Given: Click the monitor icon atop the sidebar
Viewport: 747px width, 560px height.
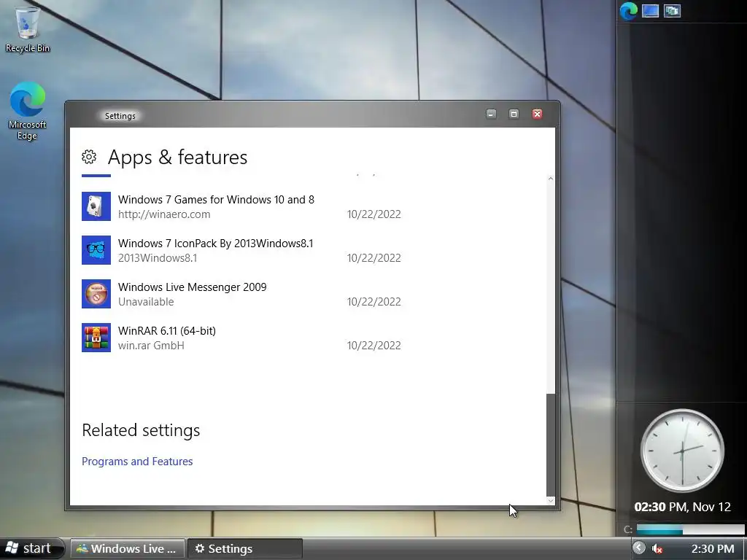Looking at the screenshot, I should [650, 11].
